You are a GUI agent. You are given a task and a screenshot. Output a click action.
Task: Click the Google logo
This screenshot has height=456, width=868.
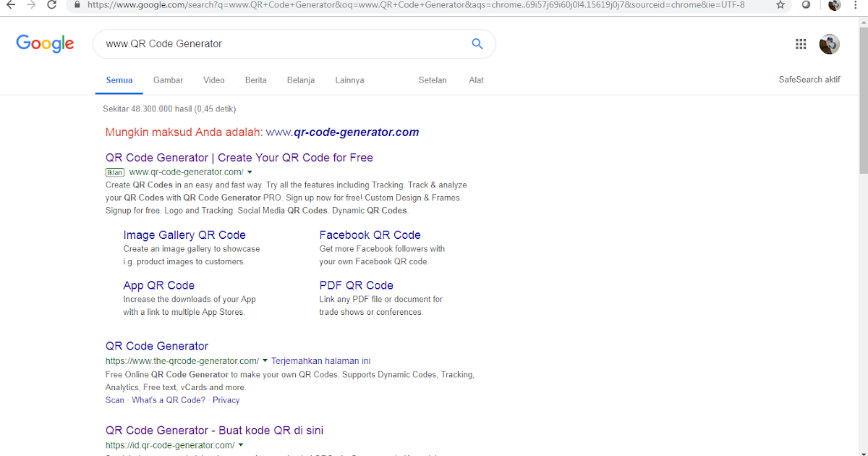click(x=45, y=43)
